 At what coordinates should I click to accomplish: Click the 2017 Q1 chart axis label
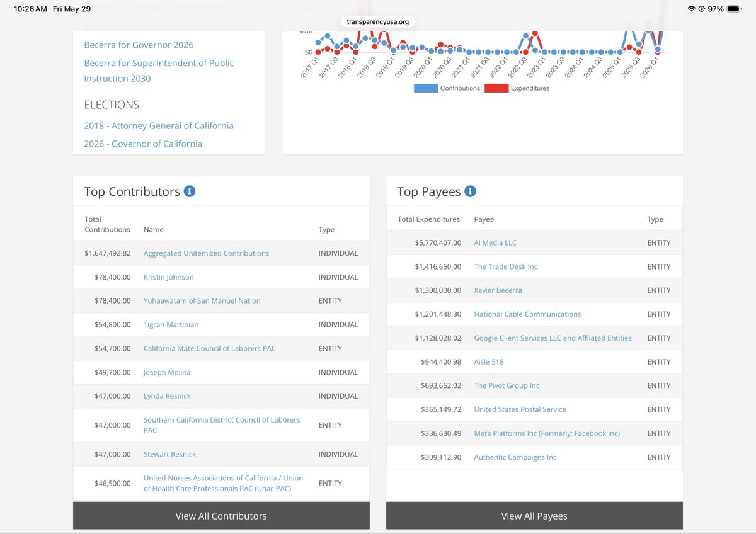point(310,67)
